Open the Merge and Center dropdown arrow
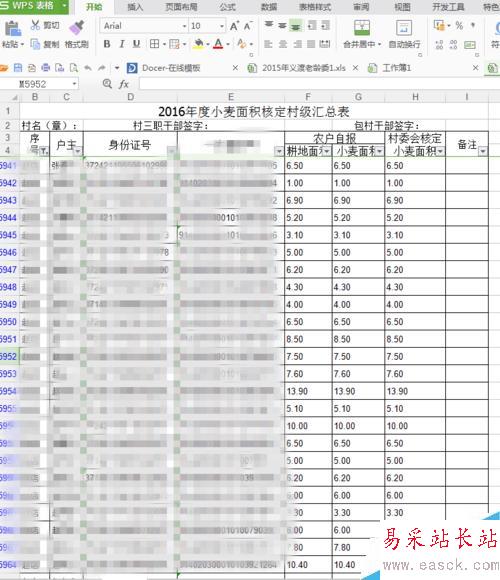Image resolution: width=500 pixels, height=580 pixels. (x=379, y=44)
